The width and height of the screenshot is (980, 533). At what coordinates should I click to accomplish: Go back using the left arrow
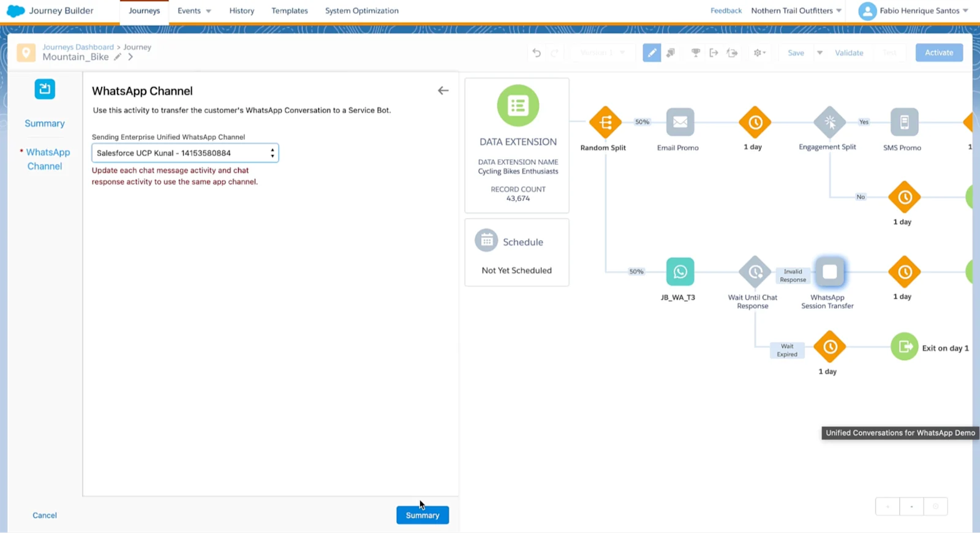click(x=443, y=91)
